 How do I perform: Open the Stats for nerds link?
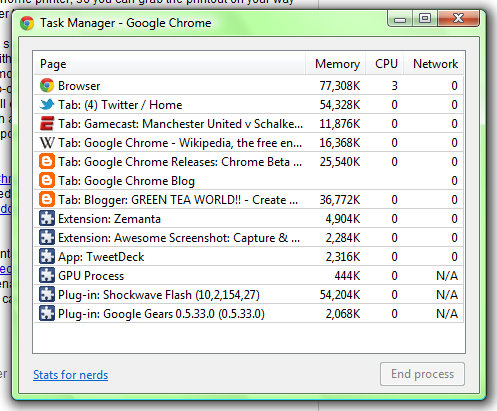(70, 375)
